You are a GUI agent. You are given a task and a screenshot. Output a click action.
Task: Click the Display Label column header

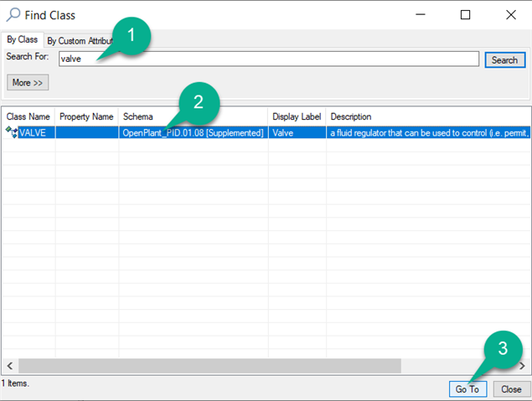click(x=297, y=116)
